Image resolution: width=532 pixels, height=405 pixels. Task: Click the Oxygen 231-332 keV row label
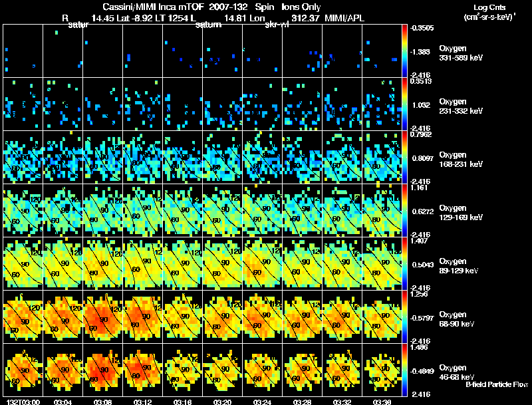click(461, 106)
